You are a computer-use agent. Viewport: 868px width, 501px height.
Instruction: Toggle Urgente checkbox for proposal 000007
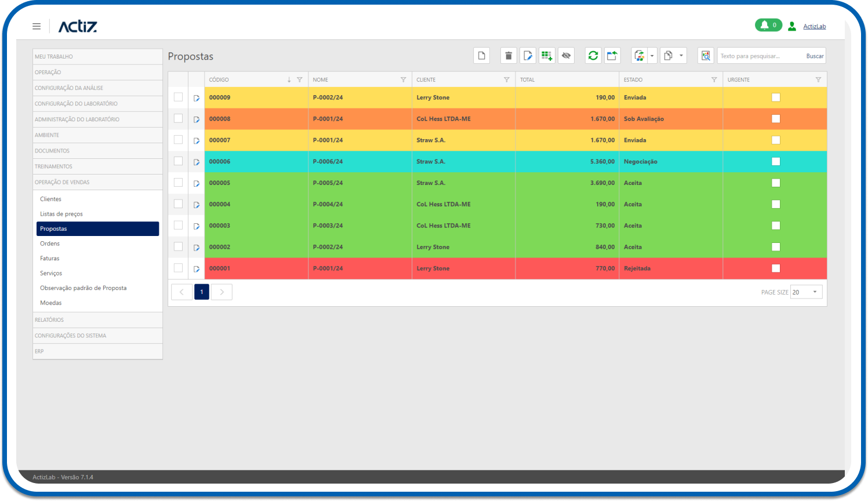click(776, 140)
